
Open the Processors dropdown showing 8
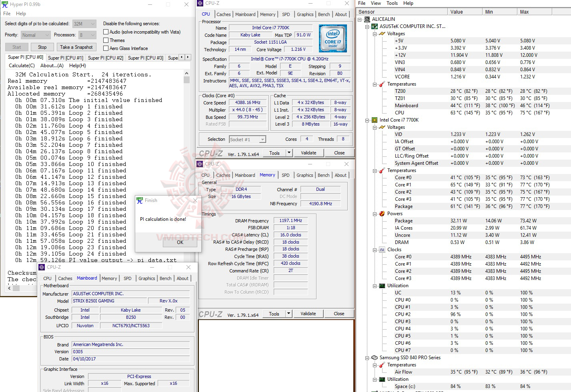[87, 35]
